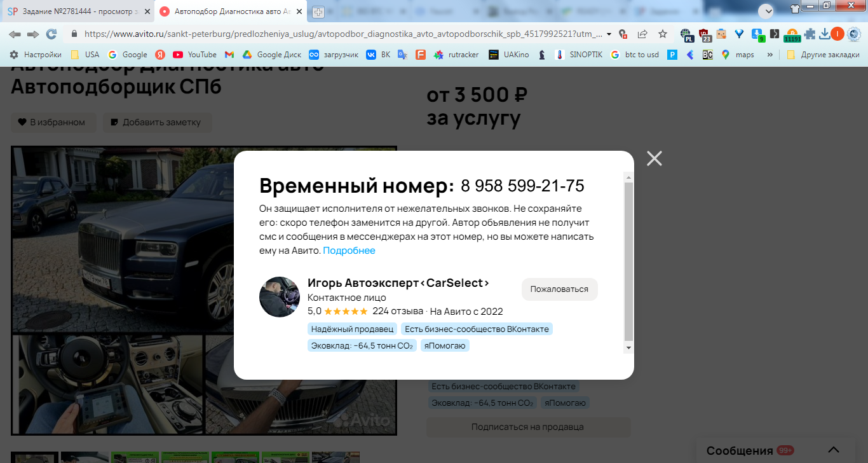
Task: Click the share page icon
Action: [642, 34]
